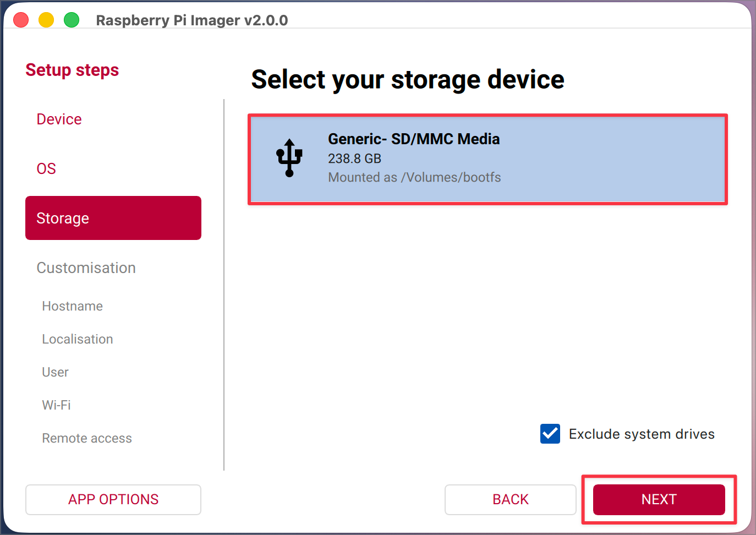
Task: Open the Customisation section
Action: [x=86, y=268]
